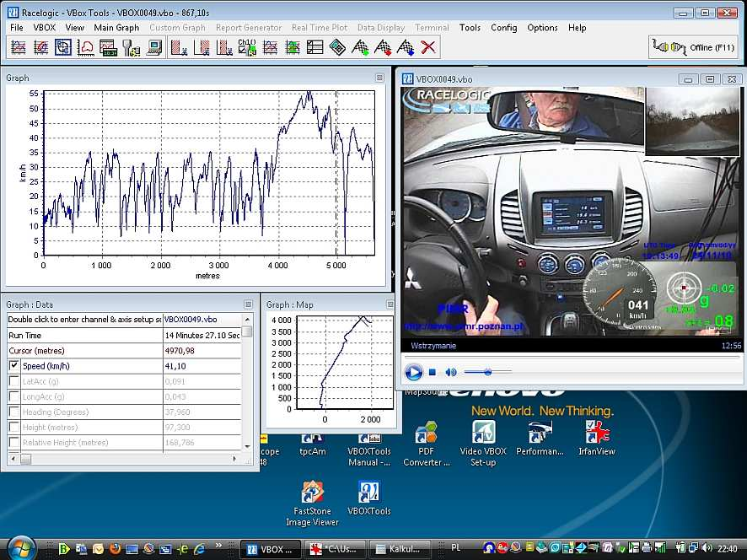
Task: Uncheck the Speed (km/h) channel checkbox
Action: (x=14, y=365)
